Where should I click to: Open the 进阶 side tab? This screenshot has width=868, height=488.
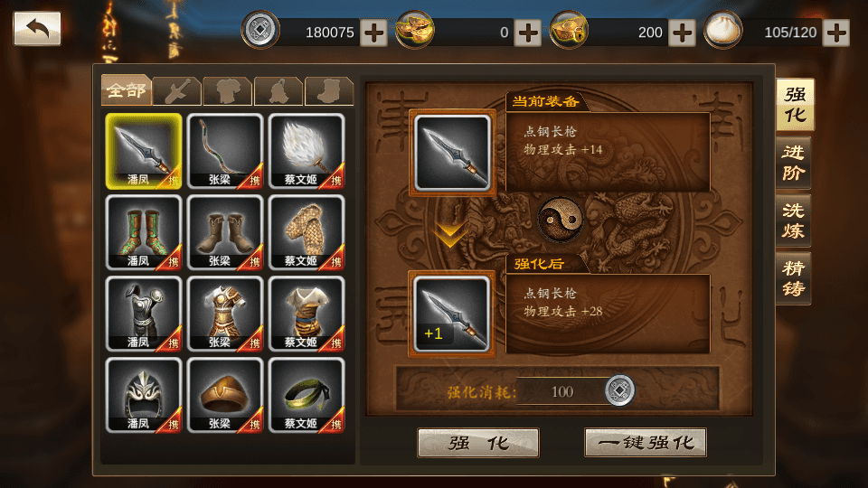(x=794, y=163)
